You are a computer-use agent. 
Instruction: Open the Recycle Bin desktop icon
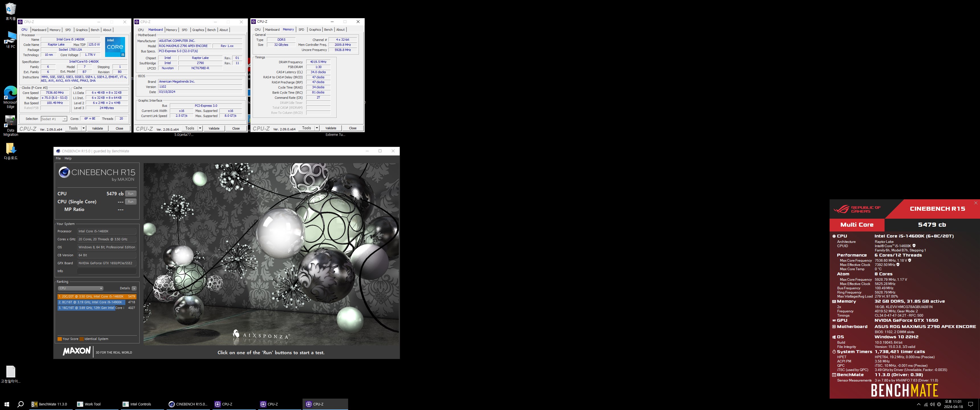pos(11,11)
